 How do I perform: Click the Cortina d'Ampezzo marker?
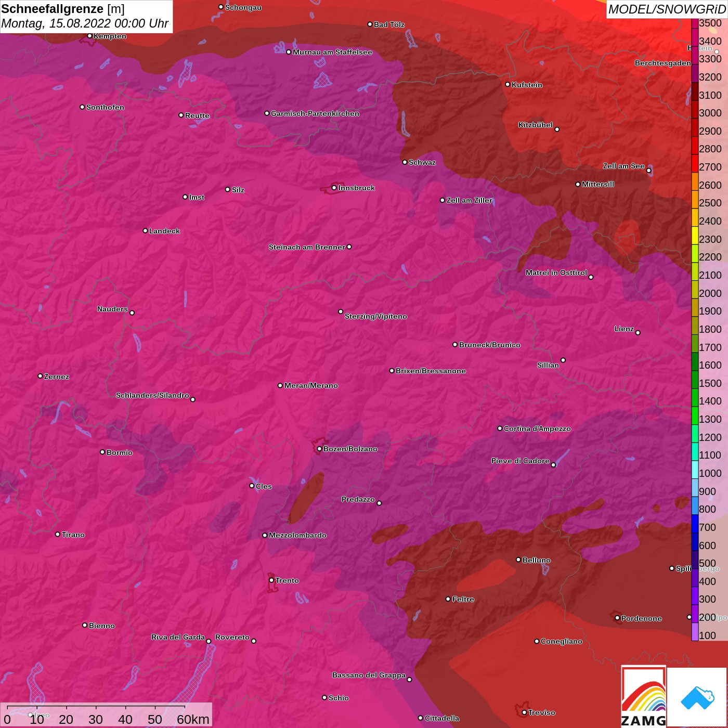(x=500, y=428)
